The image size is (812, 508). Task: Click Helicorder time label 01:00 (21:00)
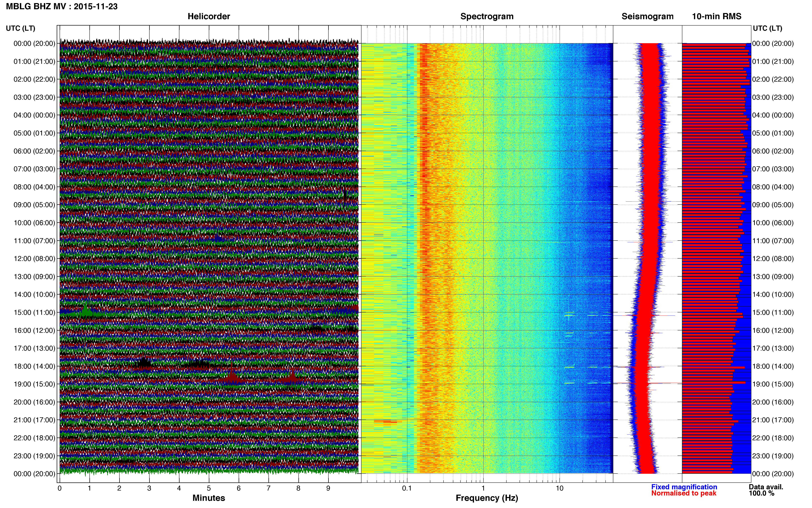34,62
